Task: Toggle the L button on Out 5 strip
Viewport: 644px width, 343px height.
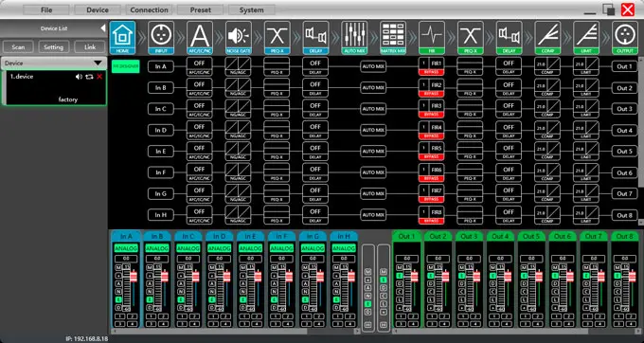Action: tap(524, 299)
